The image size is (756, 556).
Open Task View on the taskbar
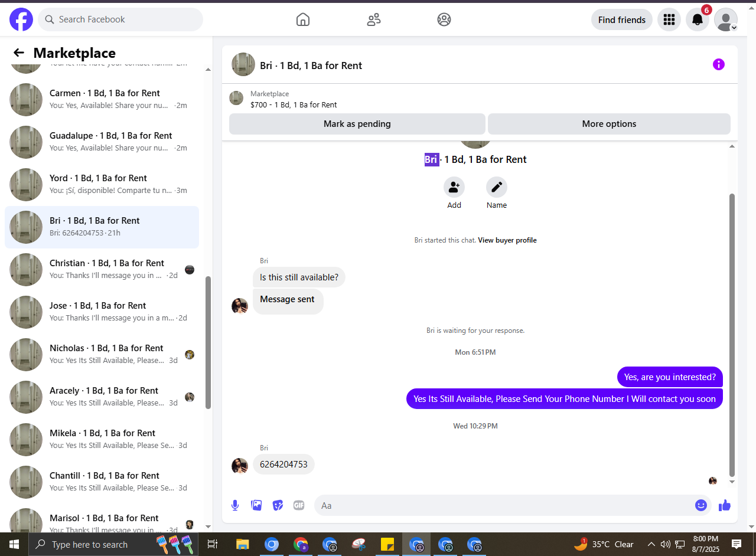click(x=213, y=544)
